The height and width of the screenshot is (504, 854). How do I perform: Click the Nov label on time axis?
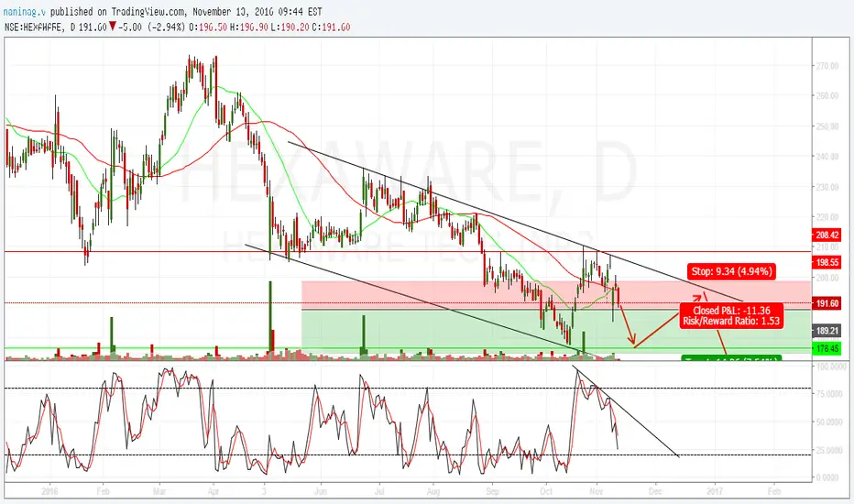pos(597,491)
